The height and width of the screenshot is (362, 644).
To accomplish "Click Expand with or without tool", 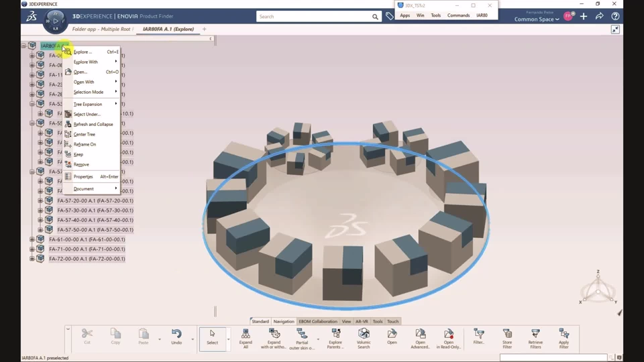I will coord(274,339).
